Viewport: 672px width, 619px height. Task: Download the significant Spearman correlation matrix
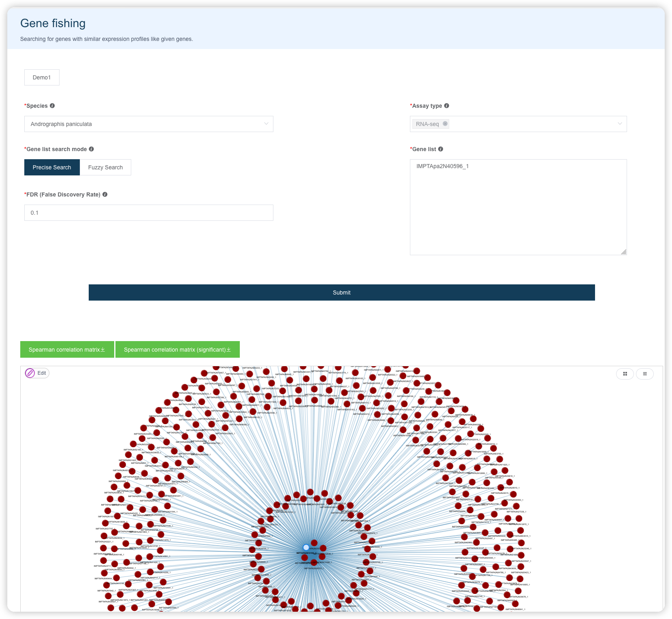[x=177, y=350]
